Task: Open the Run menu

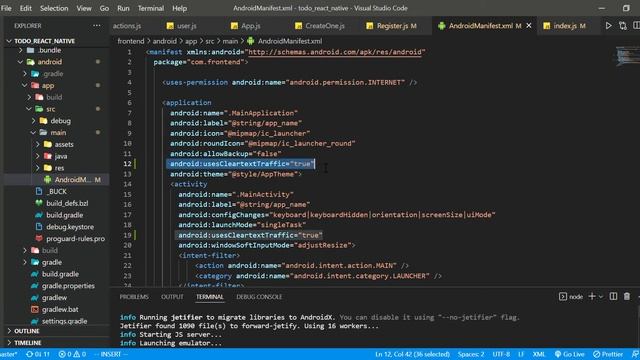Action: [x=123, y=8]
